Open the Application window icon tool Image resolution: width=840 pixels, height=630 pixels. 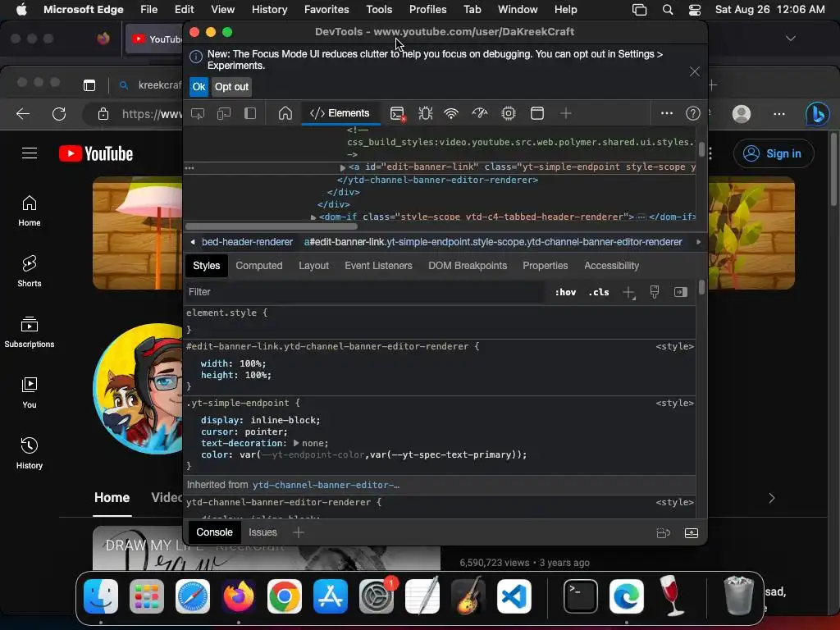point(536,113)
